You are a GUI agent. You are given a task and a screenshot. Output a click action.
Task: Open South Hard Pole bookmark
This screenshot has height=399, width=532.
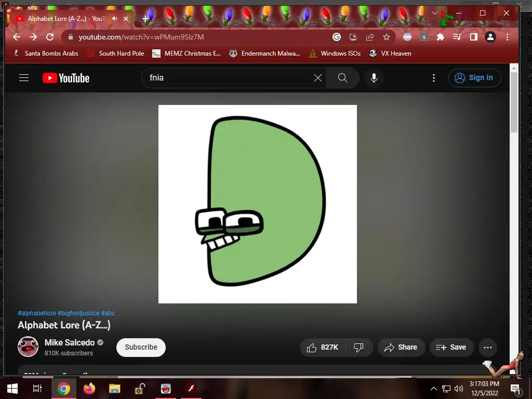pyautogui.click(x=116, y=54)
